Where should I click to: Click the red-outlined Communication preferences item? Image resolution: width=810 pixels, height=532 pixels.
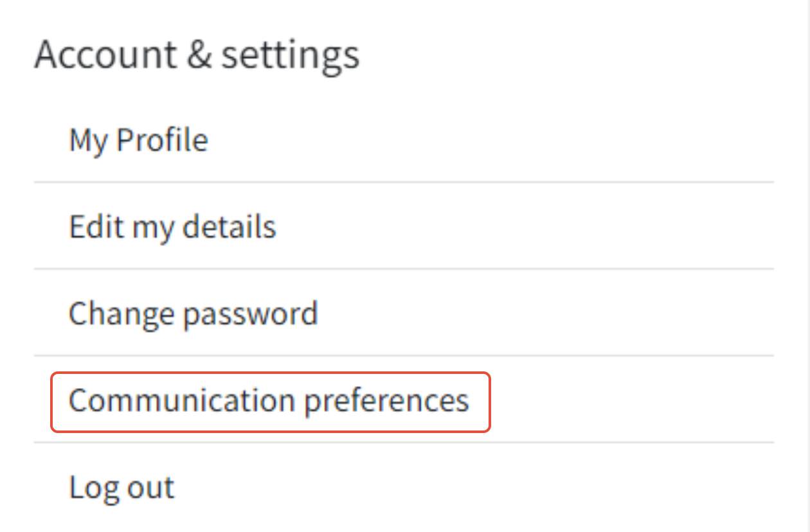pos(269,401)
